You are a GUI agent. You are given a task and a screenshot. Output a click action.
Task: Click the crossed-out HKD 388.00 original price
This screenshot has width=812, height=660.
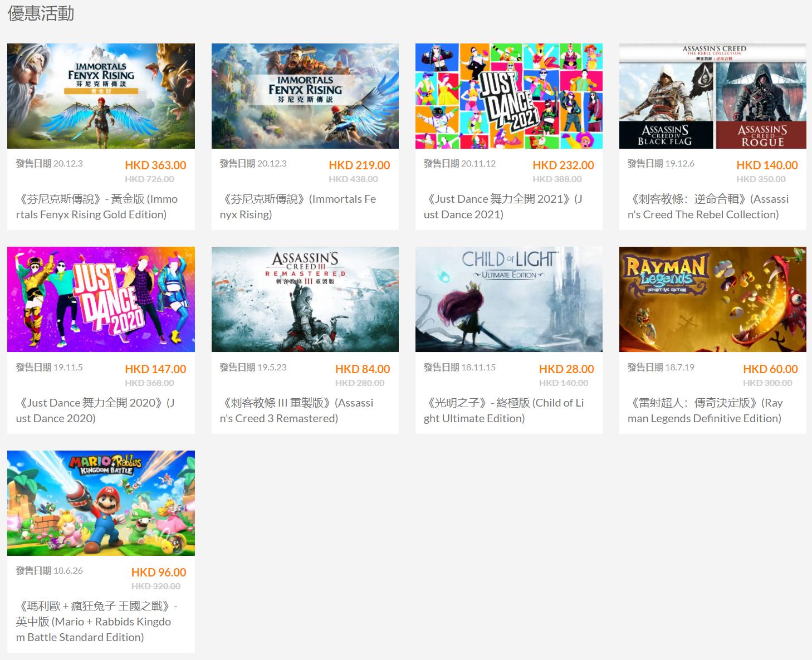click(557, 179)
